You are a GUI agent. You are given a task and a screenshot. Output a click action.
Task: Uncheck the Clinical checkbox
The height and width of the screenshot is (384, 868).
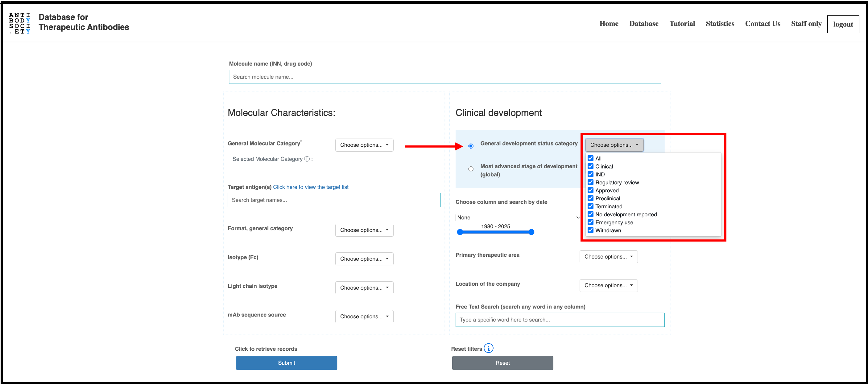pos(590,166)
